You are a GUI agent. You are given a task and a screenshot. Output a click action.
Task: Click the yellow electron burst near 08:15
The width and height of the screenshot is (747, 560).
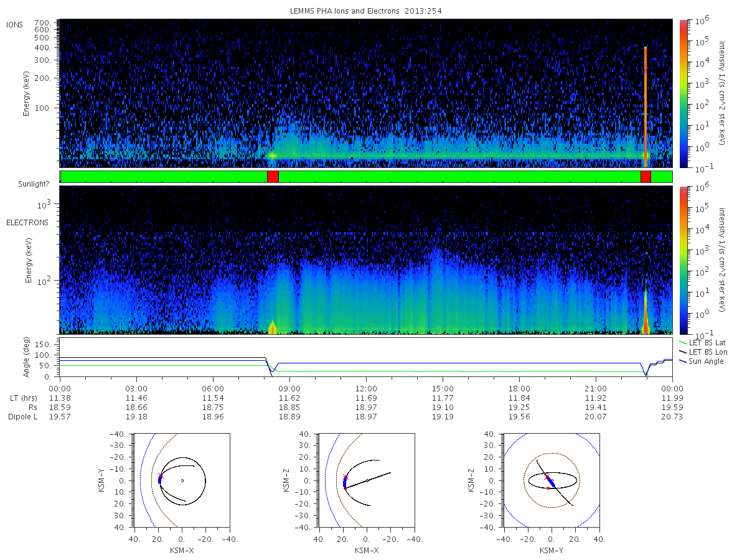tap(272, 327)
